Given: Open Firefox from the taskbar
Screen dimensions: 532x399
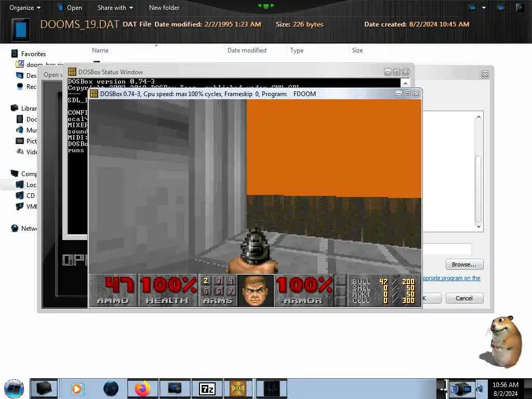Looking at the screenshot, I should pos(143,389).
